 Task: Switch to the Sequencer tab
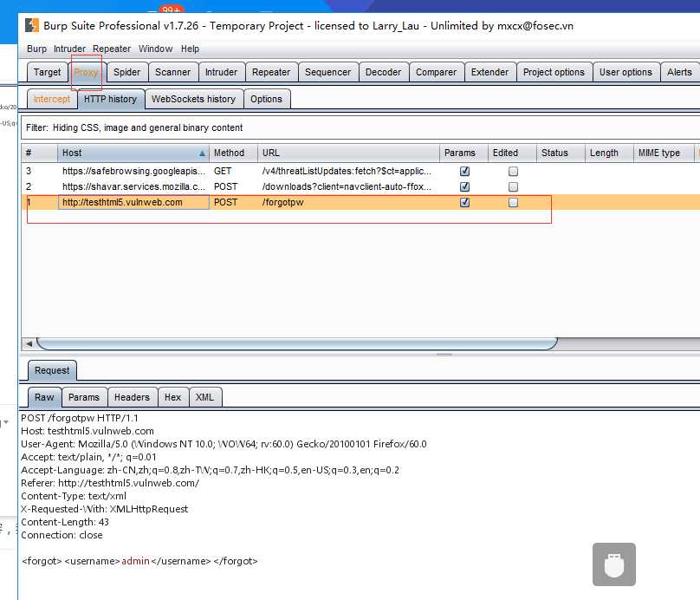327,72
